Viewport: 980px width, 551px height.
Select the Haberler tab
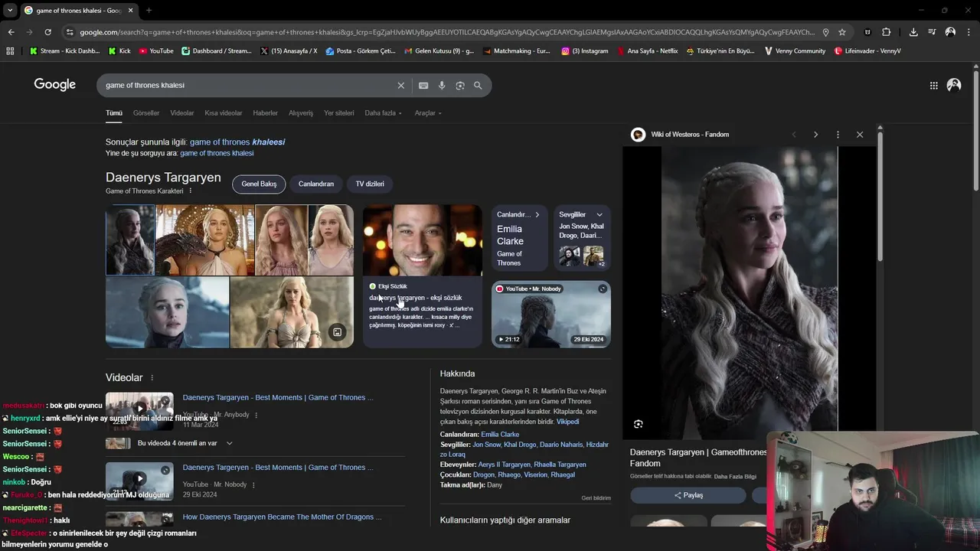click(x=266, y=113)
